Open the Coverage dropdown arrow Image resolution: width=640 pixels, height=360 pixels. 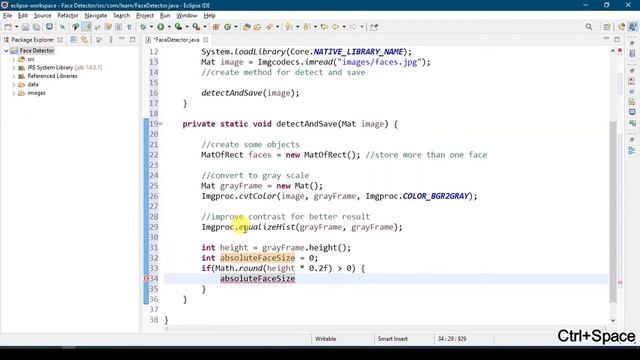pyautogui.click(x=187, y=27)
